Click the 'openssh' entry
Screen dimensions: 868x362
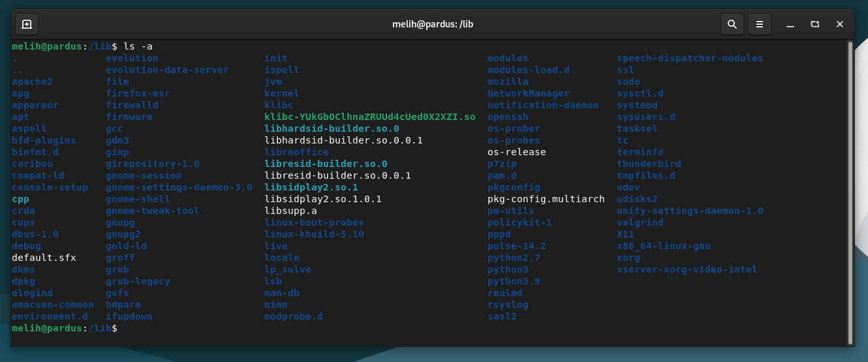point(508,117)
